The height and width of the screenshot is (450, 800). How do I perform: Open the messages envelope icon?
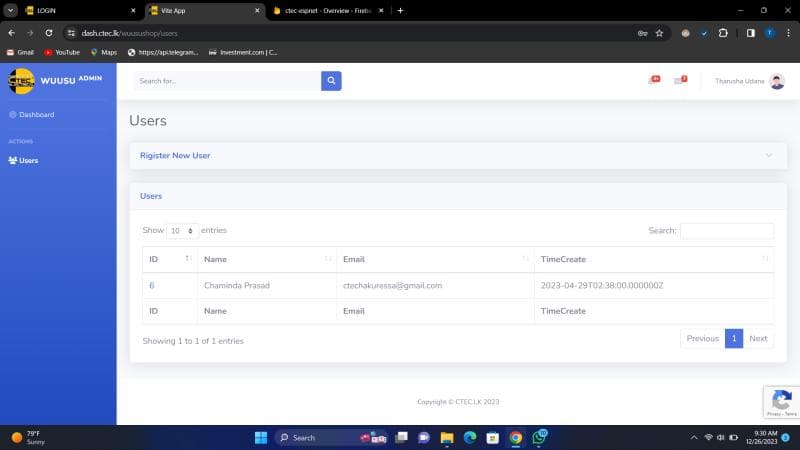(680, 81)
